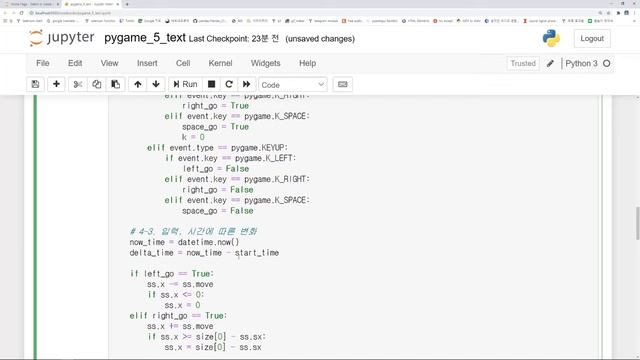Open the browser three-dot menu

(x=635, y=13)
